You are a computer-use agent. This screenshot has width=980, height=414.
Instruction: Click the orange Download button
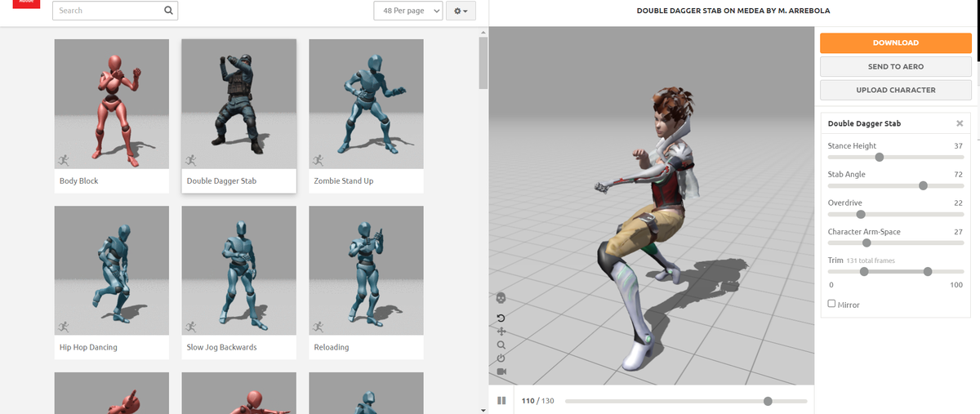pyautogui.click(x=896, y=42)
